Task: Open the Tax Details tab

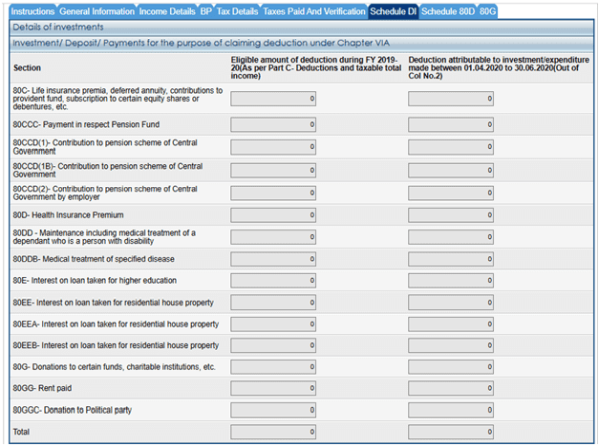Action: pos(238,11)
